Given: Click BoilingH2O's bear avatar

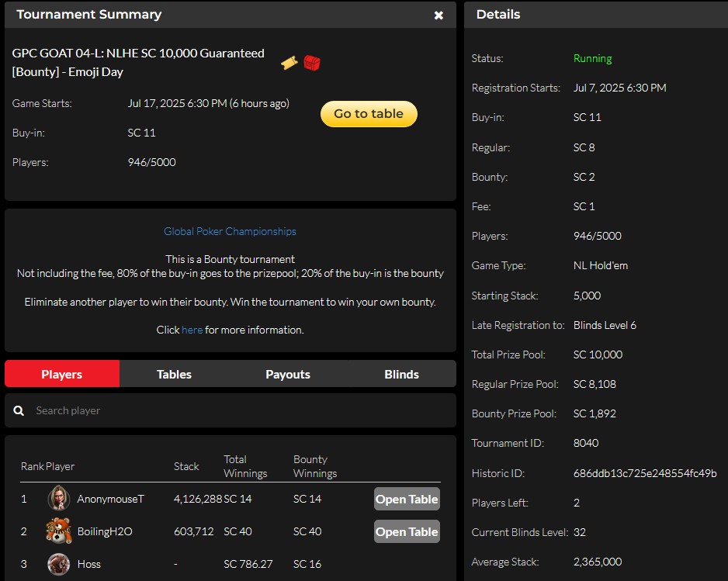Looking at the screenshot, I should (x=58, y=531).
